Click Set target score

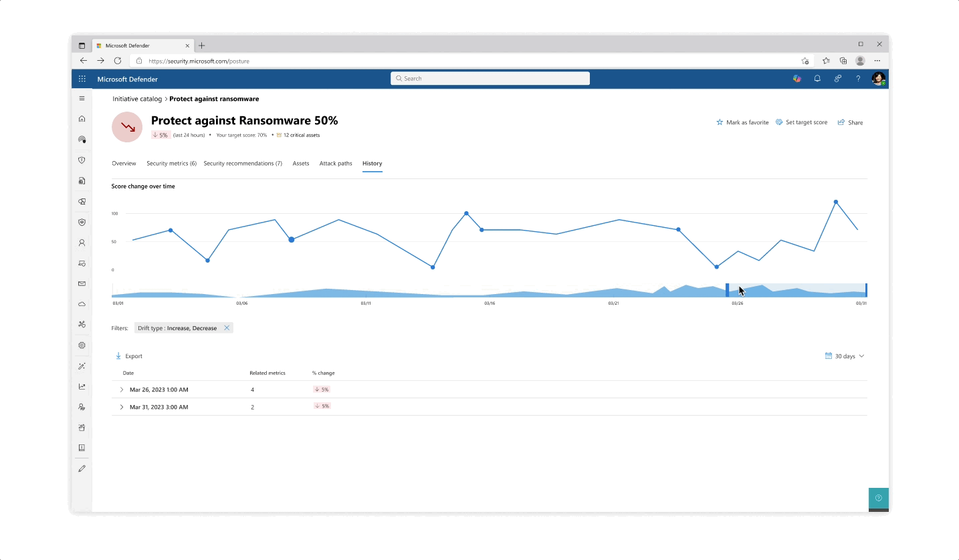click(x=801, y=122)
